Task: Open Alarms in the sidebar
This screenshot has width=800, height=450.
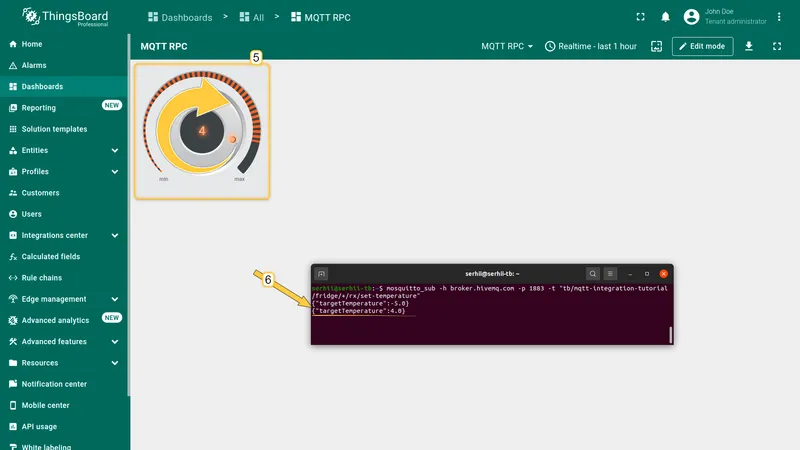Action: pyautogui.click(x=64, y=65)
